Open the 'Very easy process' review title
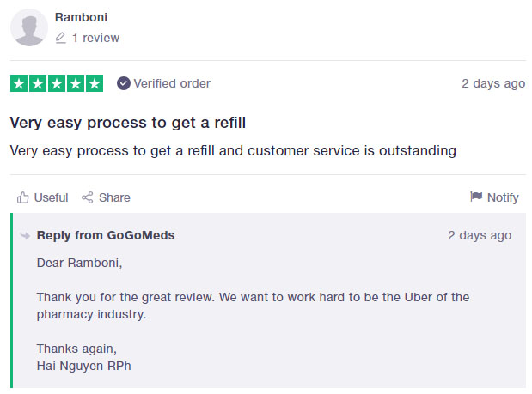The image size is (532, 394). tap(133, 123)
